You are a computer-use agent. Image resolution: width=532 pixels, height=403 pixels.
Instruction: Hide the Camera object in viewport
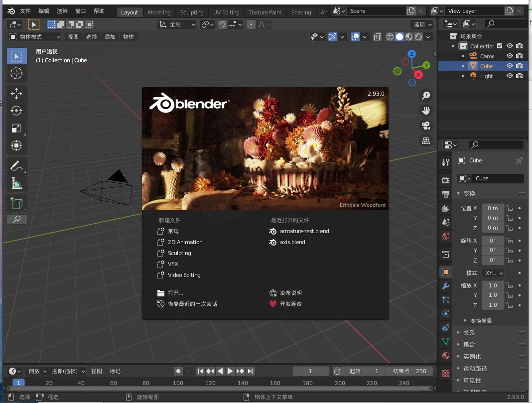pos(510,56)
